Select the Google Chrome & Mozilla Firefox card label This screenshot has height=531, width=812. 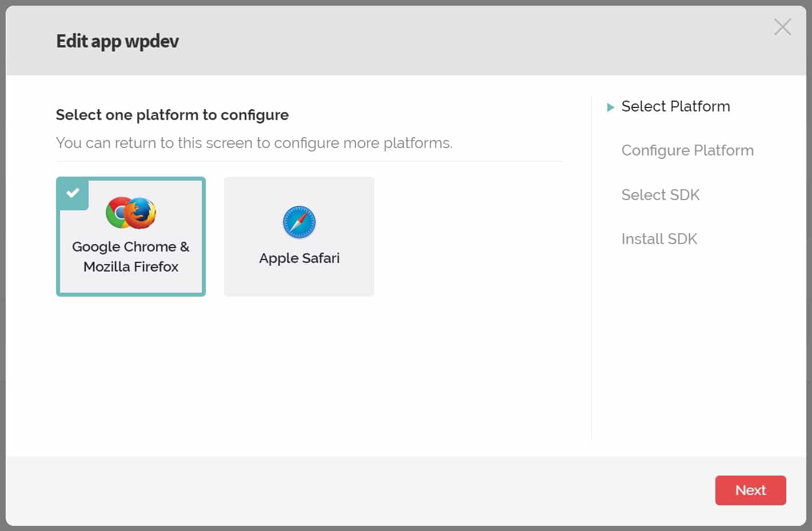(x=130, y=256)
